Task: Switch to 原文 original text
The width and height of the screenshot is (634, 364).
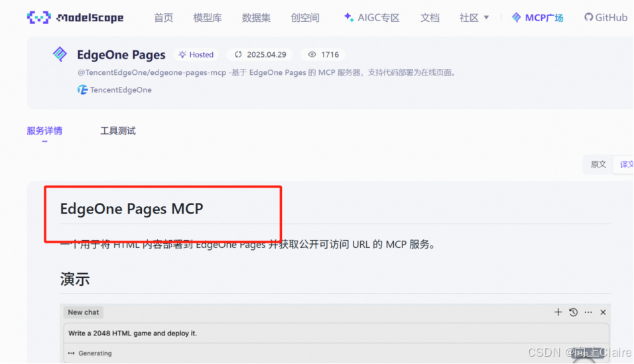Action: 598,164
